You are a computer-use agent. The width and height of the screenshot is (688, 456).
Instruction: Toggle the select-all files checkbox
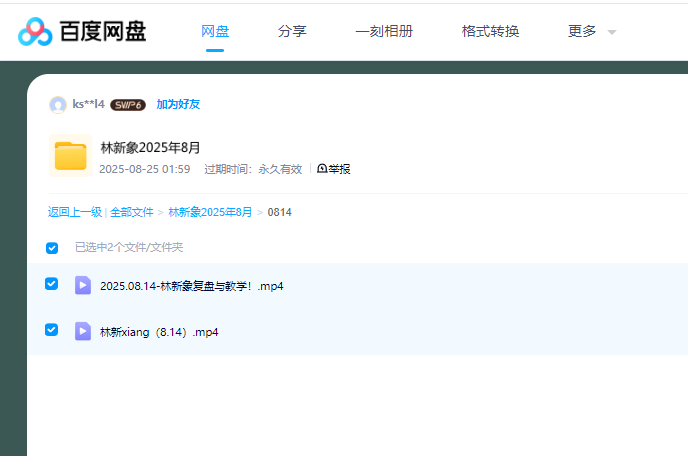[x=52, y=247]
